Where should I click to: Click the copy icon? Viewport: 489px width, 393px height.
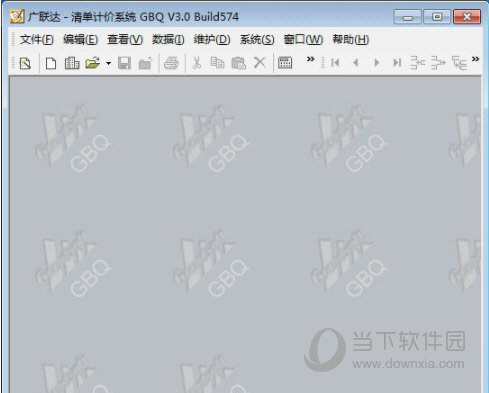[217, 63]
